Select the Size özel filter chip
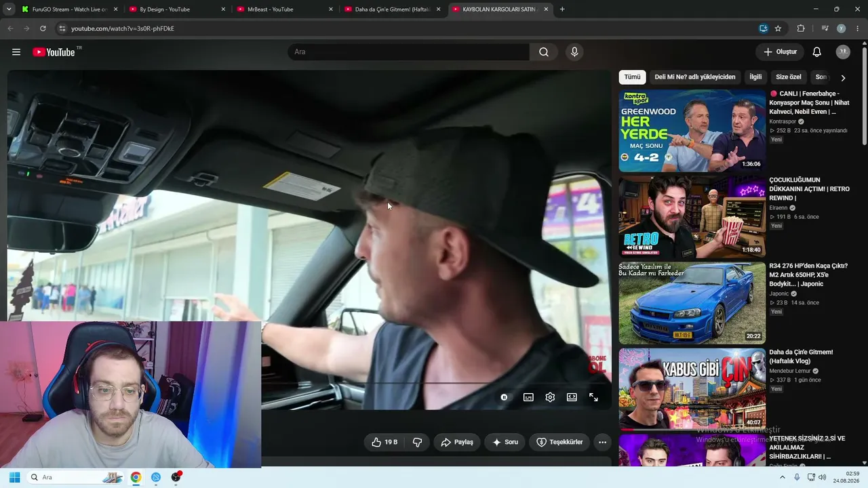 [x=789, y=77]
